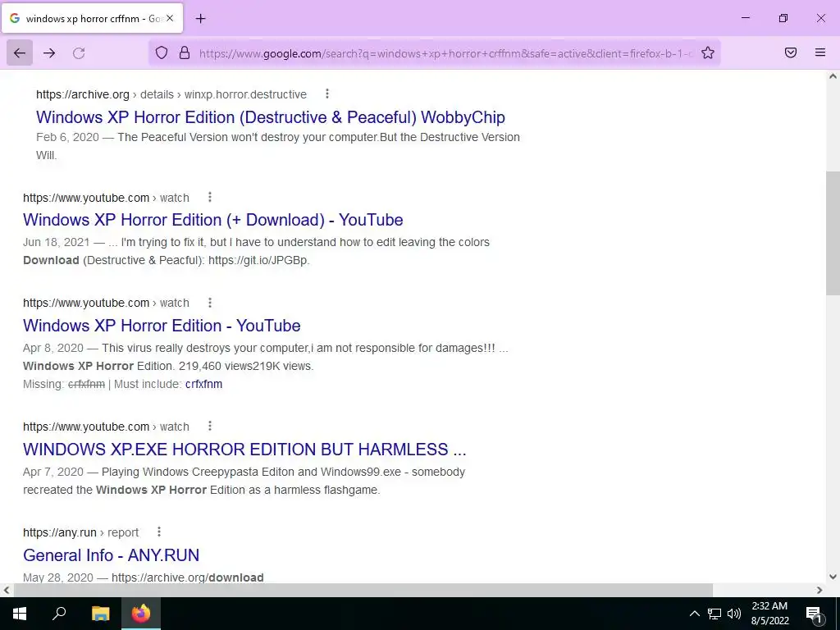
Task: Reload the page with the refresh icon
Action: (79, 53)
